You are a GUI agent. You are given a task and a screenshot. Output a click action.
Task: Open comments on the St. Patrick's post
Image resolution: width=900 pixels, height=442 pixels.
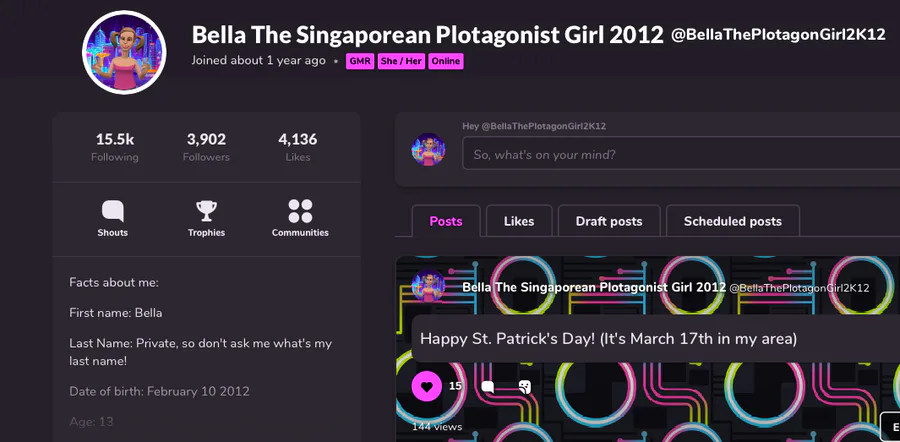tap(488, 387)
